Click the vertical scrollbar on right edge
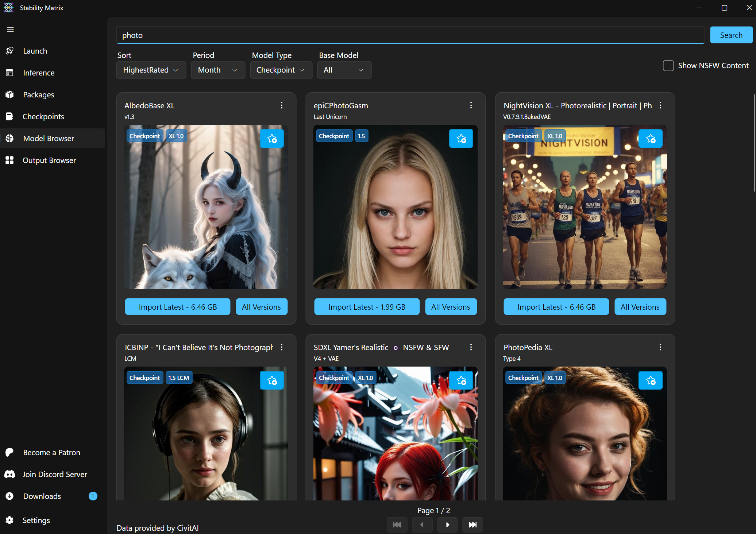The height and width of the screenshot is (534, 756). tap(754, 142)
